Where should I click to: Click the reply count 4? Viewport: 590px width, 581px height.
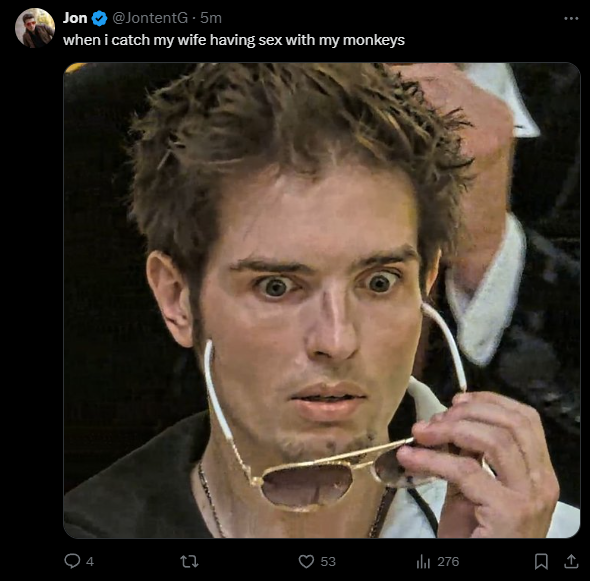tap(90, 562)
